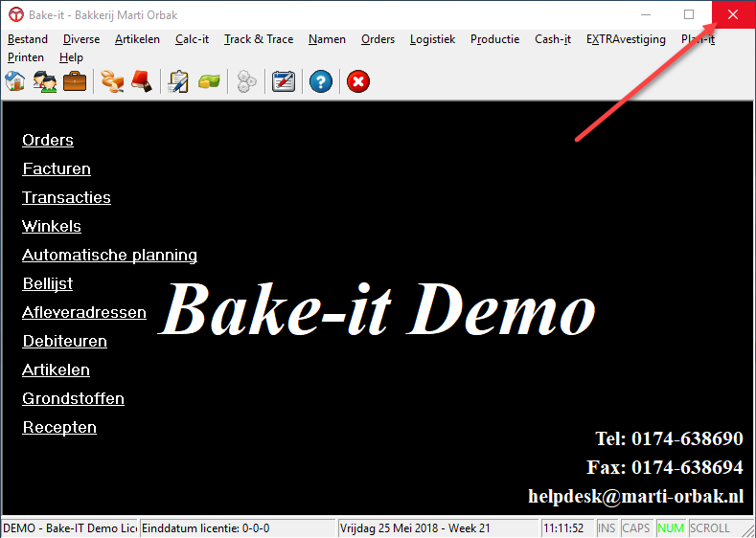
Task: Open the Automatische planning link
Action: (109, 256)
